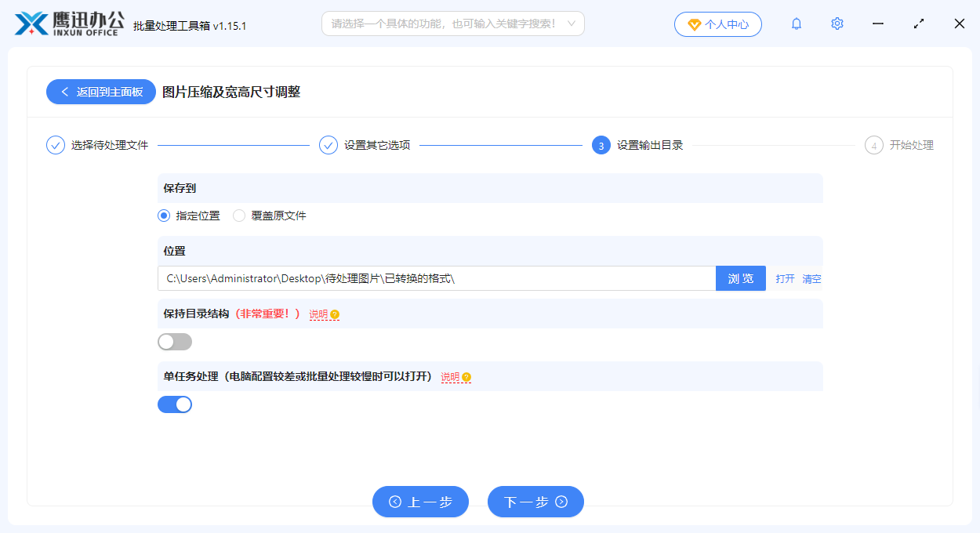The image size is (980, 533).
Task: Click the function search box
Action: click(453, 24)
